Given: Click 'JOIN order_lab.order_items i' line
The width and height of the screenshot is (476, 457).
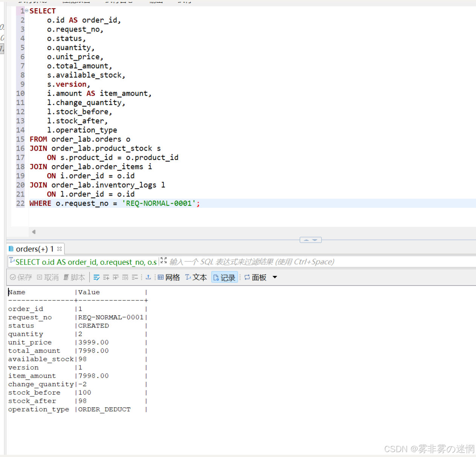Looking at the screenshot, I should 91,167.
